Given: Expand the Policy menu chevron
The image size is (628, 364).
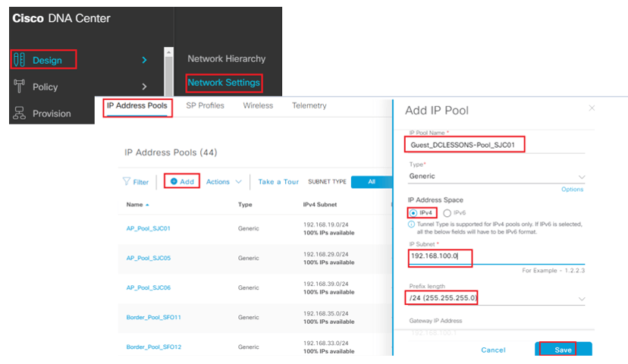Looking at the screenshot, I should pos(144,86).
